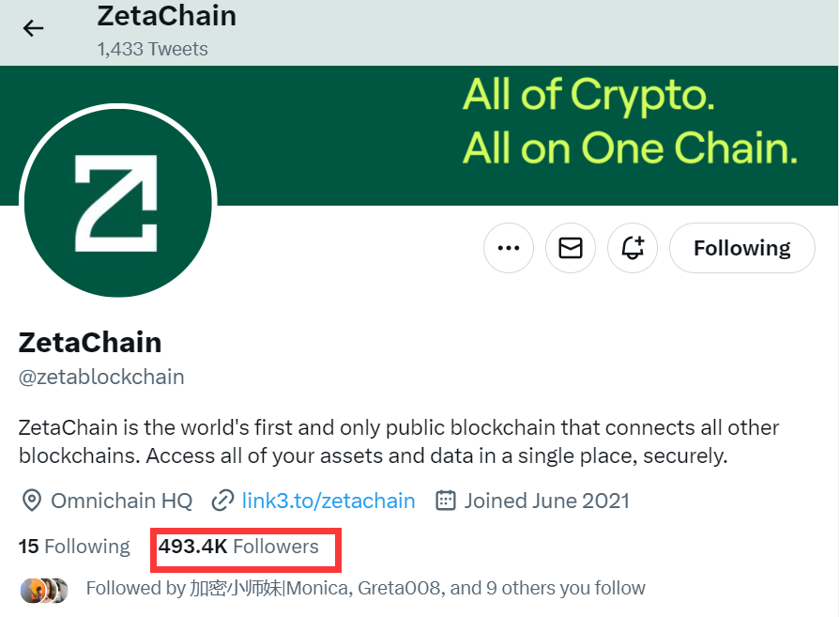Go back using the left arrow

tap(34, 28)
